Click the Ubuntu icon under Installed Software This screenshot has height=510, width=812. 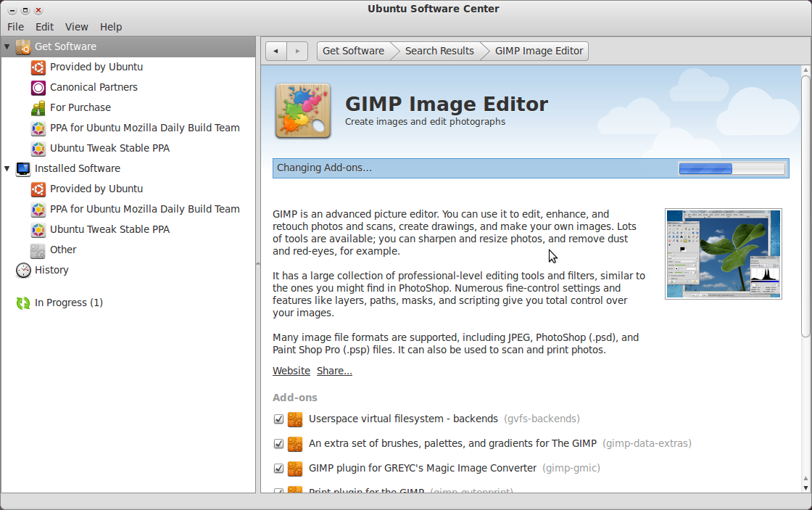coord(38,189)
